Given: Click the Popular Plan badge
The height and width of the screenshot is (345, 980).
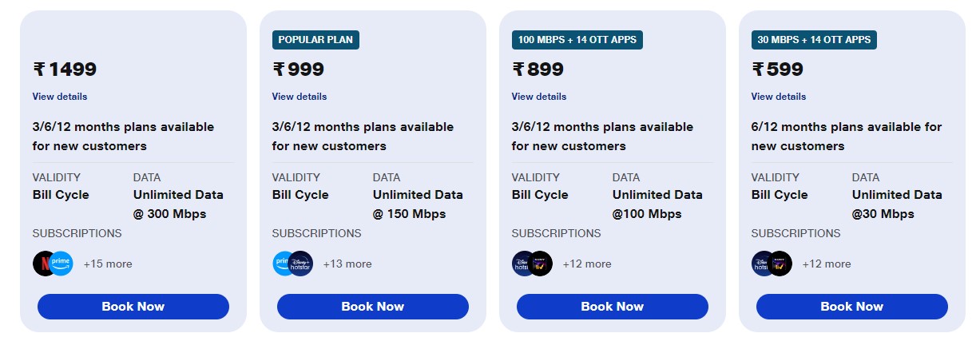Looking at the screenshot, I should coord(315,40).
